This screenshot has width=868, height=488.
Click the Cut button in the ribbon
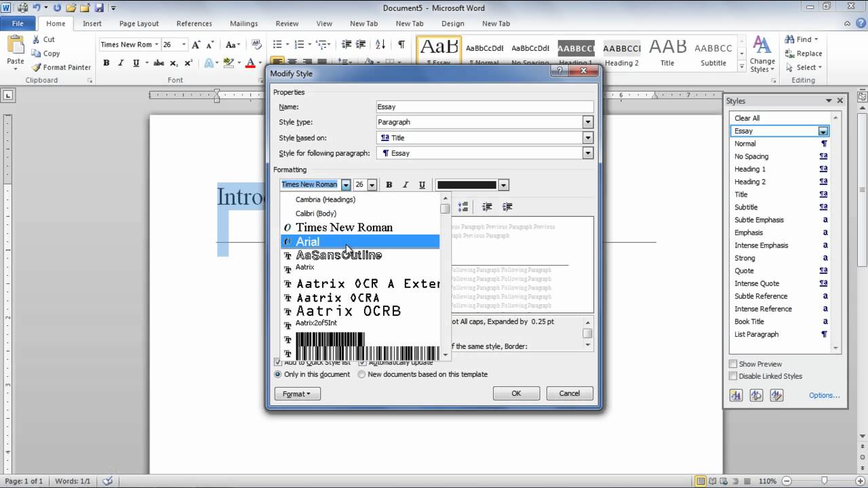point(43,39)
